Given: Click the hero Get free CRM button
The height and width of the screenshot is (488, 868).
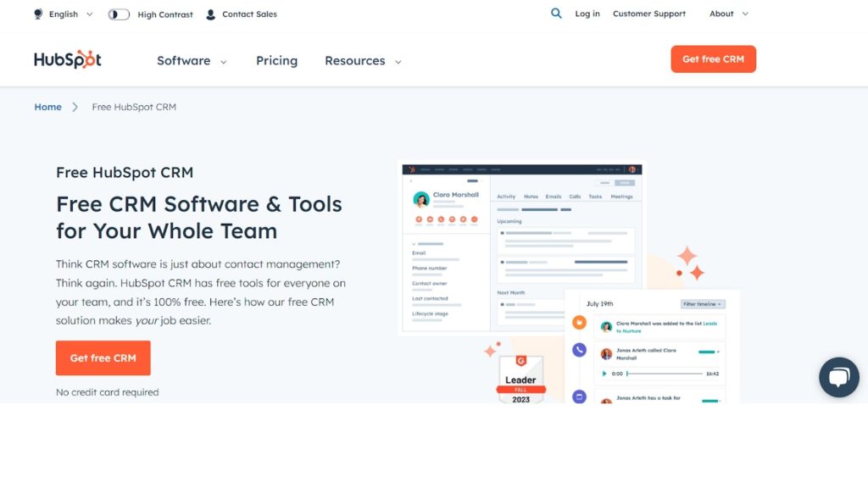Looking at the screenshot, I should [103, 358].
